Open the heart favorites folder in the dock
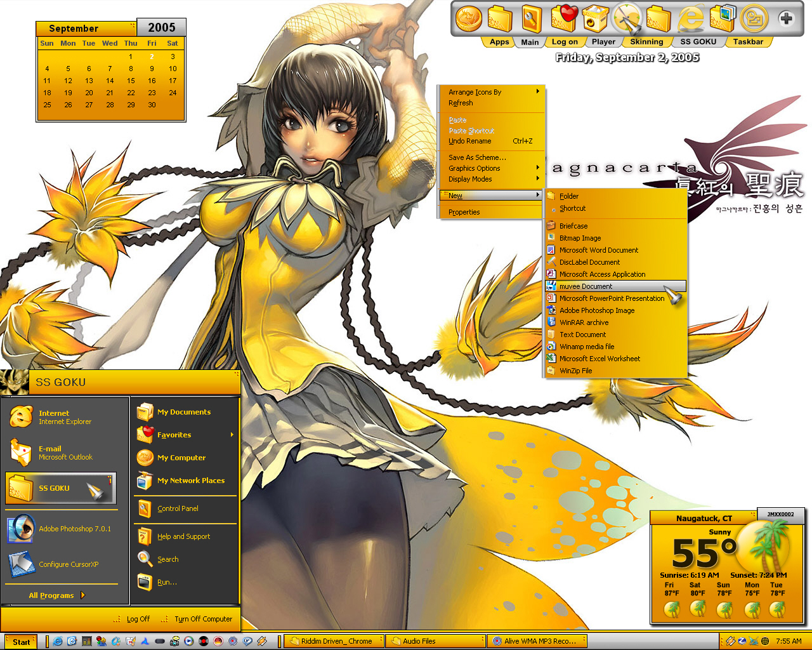This screenshot has width=812, height=650. pos(563,18)
